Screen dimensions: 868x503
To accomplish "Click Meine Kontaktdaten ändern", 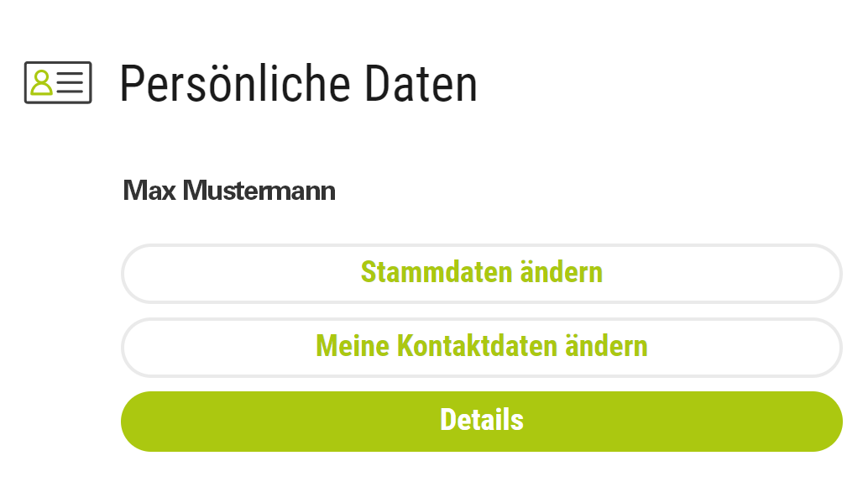I will click(x=481, y=346).
